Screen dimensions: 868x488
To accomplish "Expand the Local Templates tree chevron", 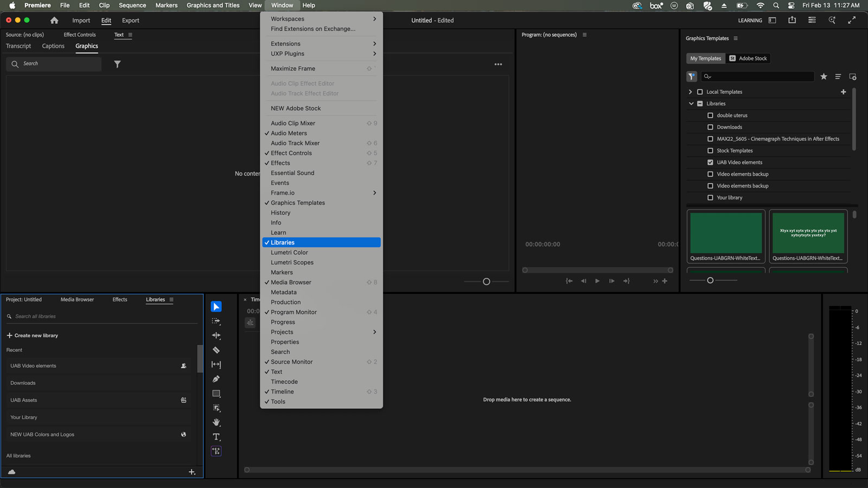I will point(690,92).
